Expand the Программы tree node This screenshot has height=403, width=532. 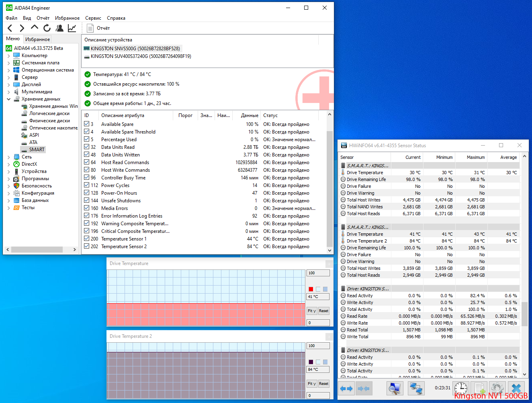click(8, 179)
